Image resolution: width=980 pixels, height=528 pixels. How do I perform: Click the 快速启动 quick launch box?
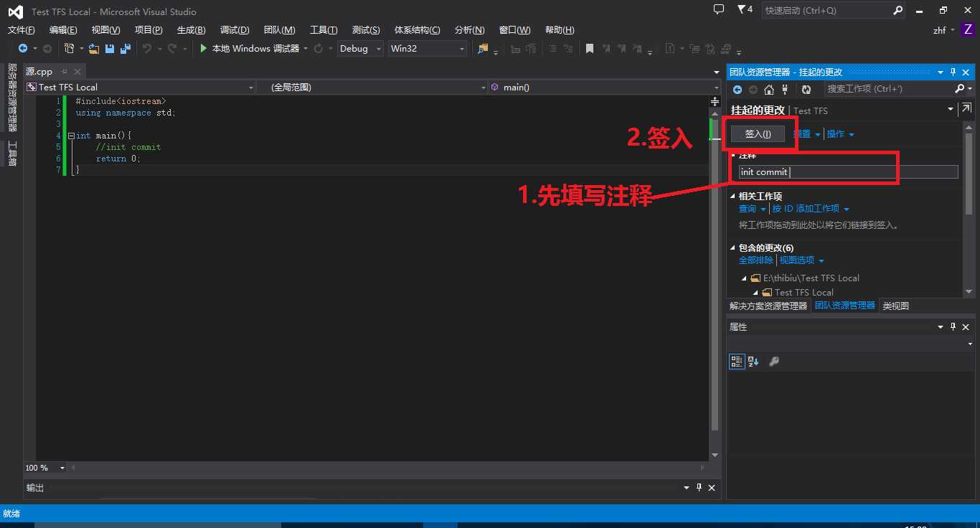pos(834,11)
